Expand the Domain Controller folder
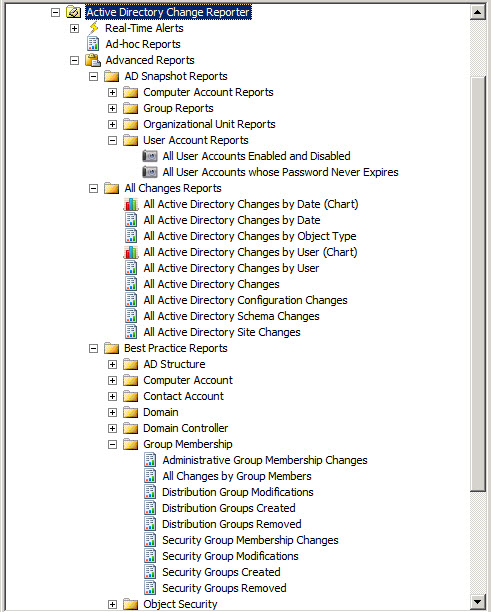 click(112, 429)
